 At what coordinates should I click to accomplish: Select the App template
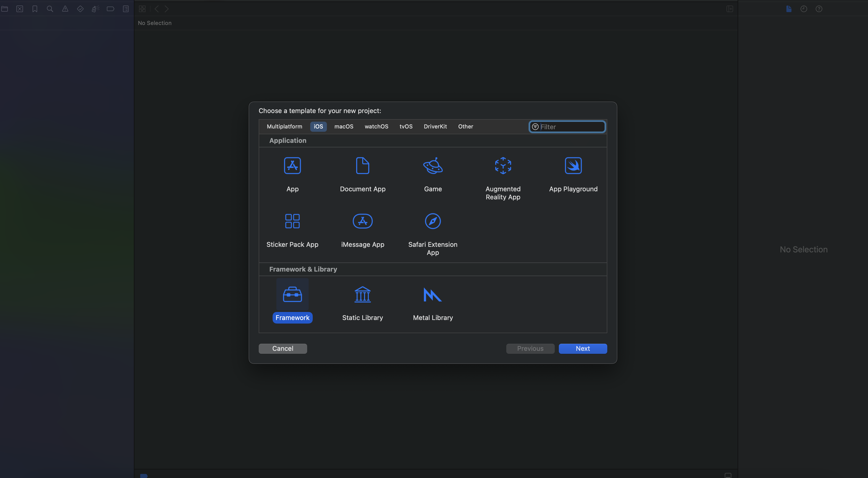click(293, 174)
